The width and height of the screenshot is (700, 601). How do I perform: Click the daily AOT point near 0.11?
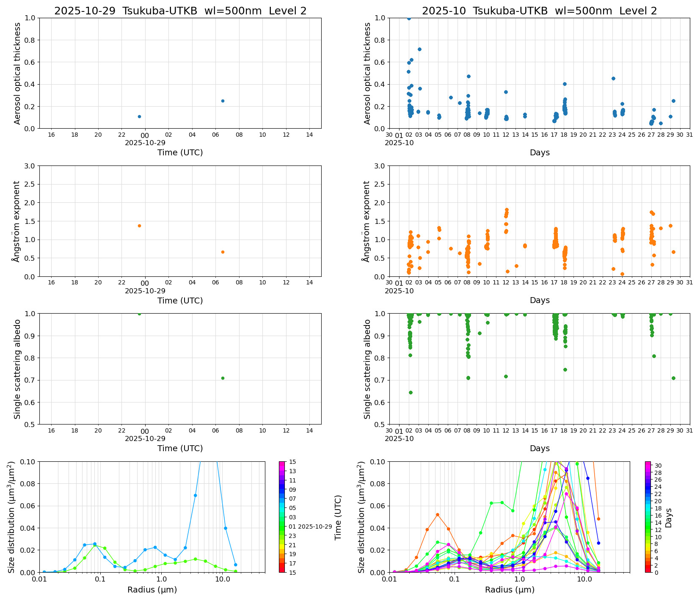(x=139, y=116)
